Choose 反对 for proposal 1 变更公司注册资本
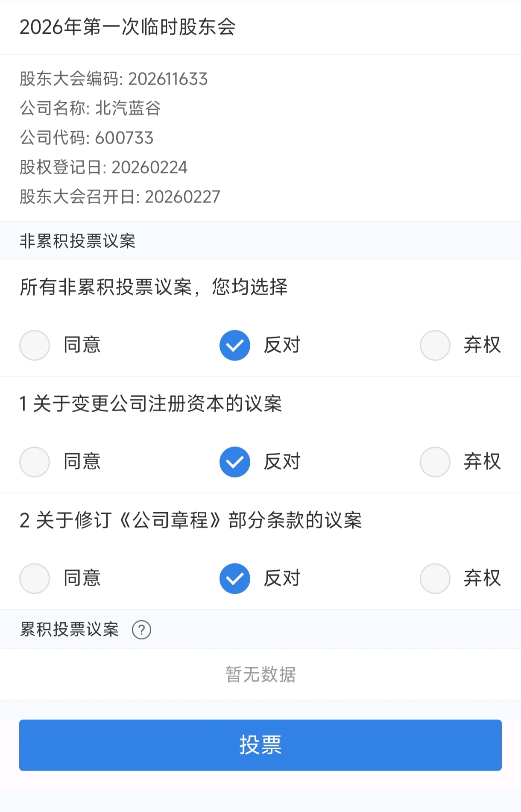Screen dimensions: 521x812 coord(235,462)
